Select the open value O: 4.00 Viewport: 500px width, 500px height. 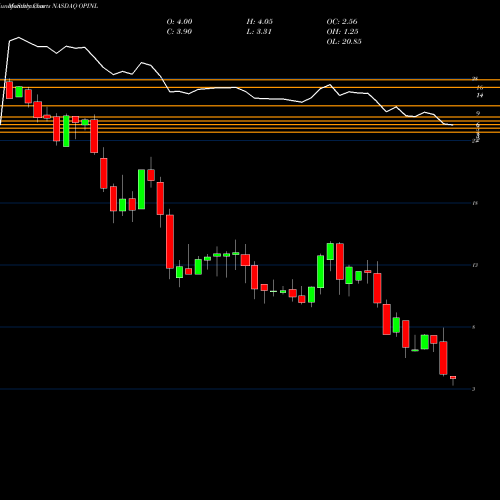point(179,22)
